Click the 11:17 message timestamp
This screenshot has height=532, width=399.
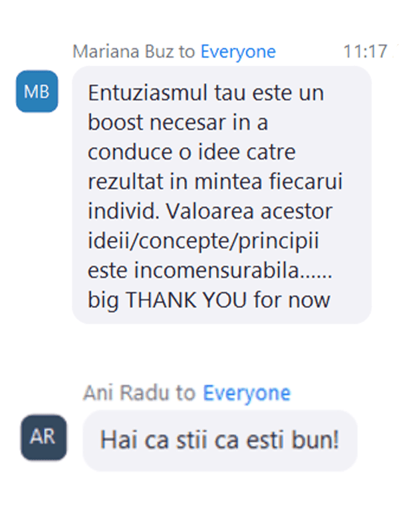365,52
